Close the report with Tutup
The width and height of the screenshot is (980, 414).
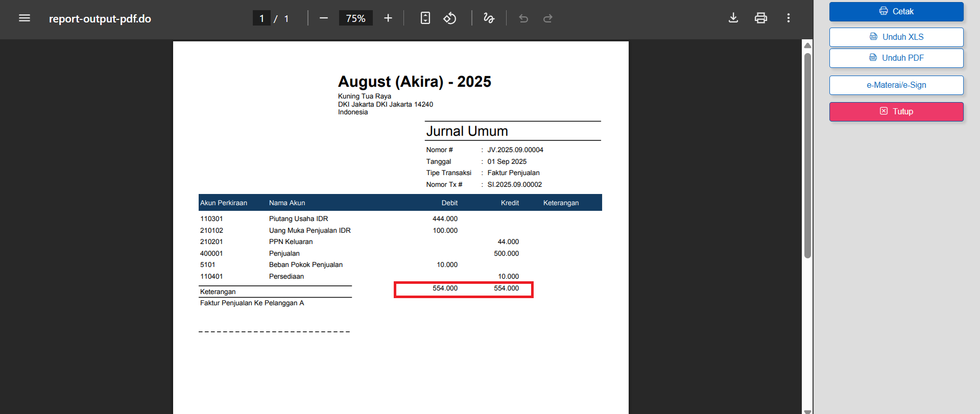click(x=896, y=112)
